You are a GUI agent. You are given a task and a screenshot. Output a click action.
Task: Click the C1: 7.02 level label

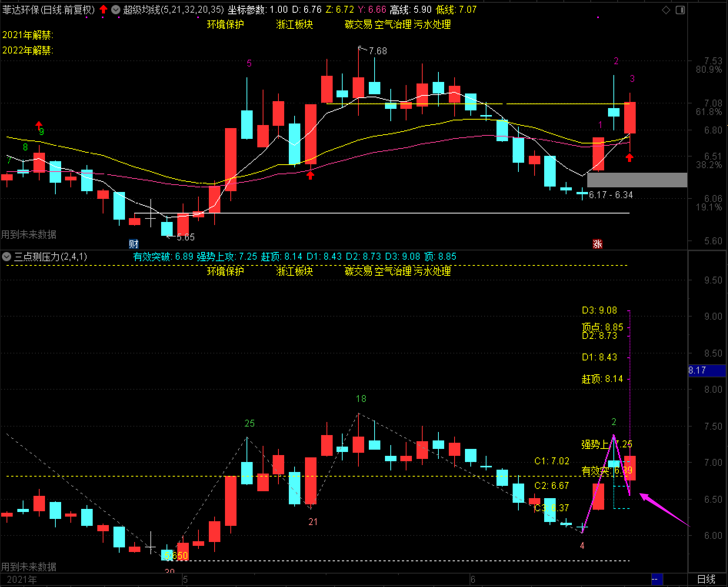tap(552, 461)
